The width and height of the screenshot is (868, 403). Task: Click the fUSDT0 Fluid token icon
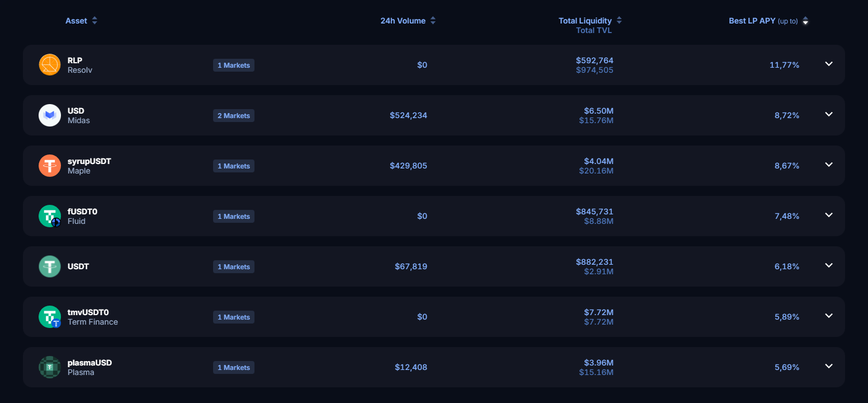50,216
